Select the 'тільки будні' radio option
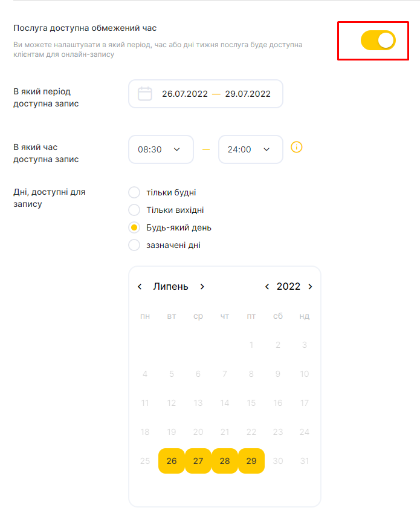 click(x=134, y=192)
